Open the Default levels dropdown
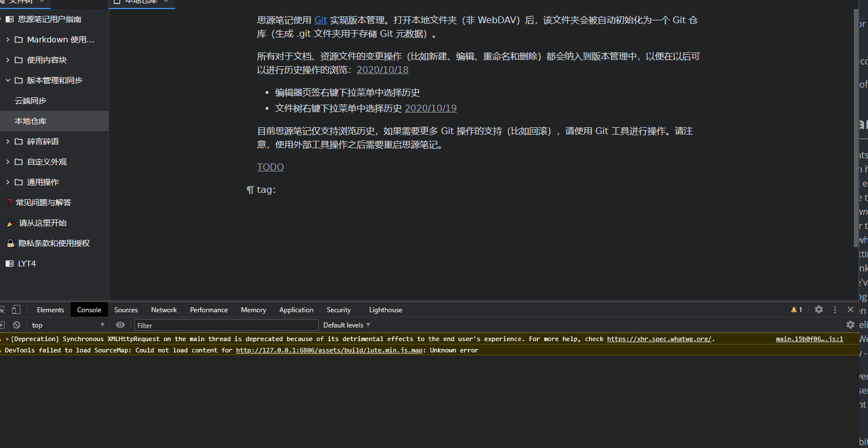Viewport: 868px width, 448px height. tap(346, 325)
